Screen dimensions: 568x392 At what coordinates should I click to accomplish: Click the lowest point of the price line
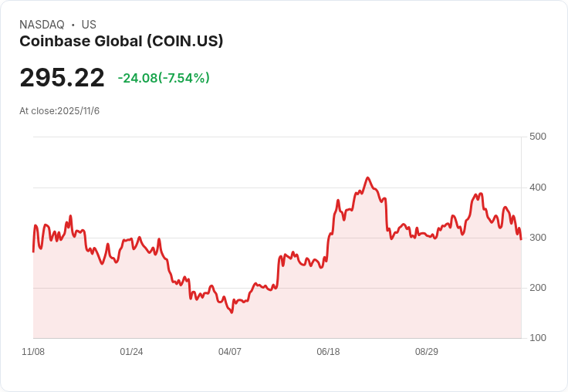pyautogui.click(x=232, y=313)
